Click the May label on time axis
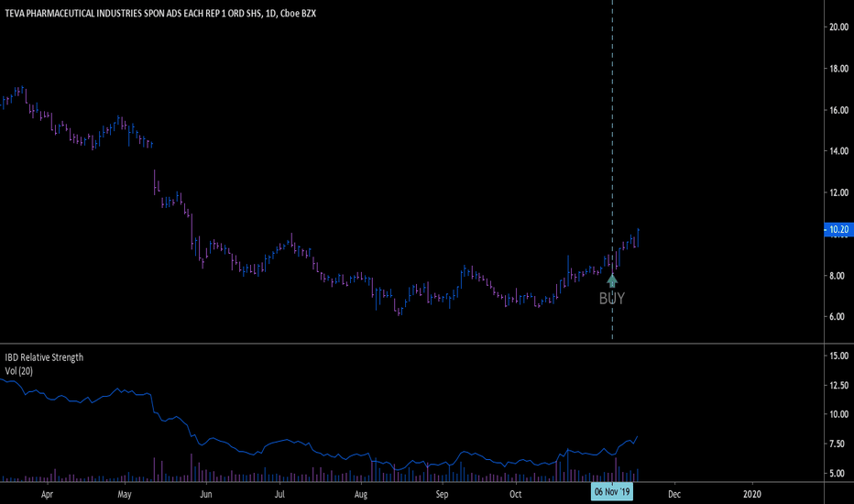This screenshot has width=854, height=504. [x=125, y=494]
